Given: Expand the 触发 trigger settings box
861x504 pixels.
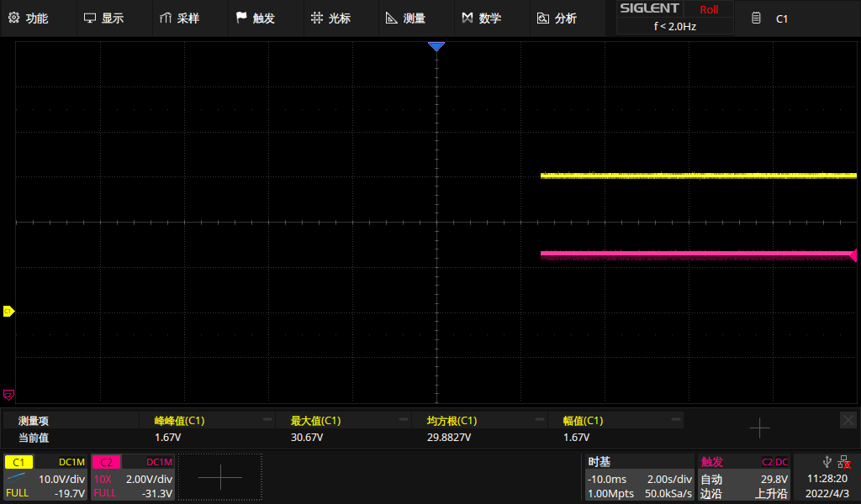Looking at the screenshot, I should click(x=744, y=477).
